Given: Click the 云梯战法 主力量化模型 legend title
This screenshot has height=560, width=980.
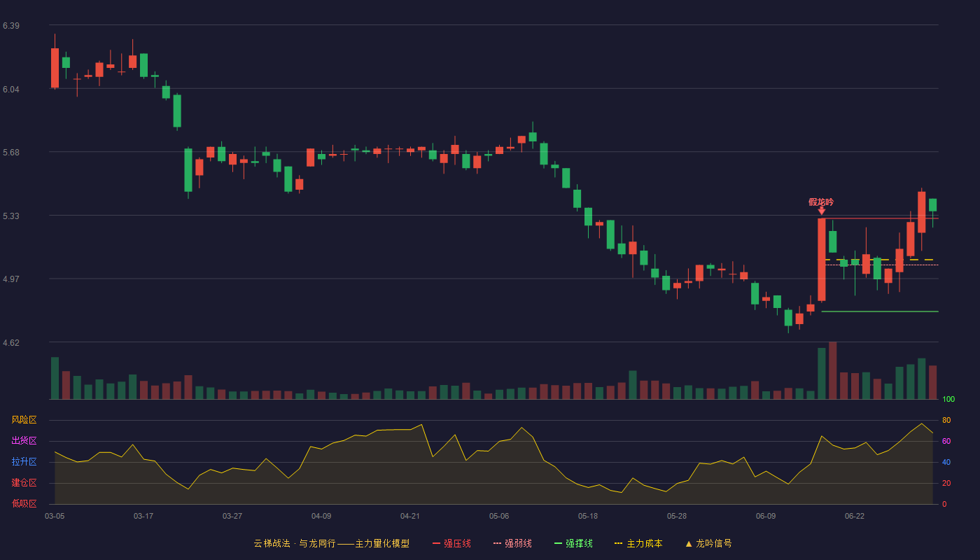Looking at the screenshot, I should 331,543.
